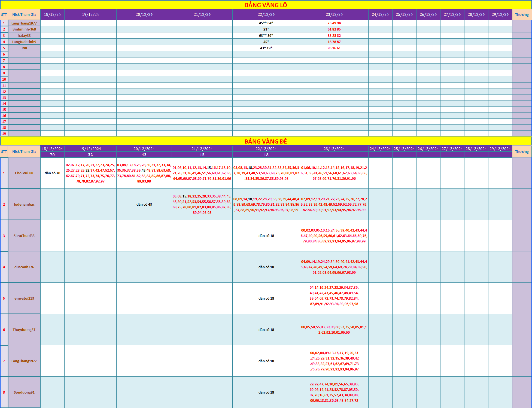Select the cell showing 23*
Viewport: 532px width, 408px height.
(266, 29)
